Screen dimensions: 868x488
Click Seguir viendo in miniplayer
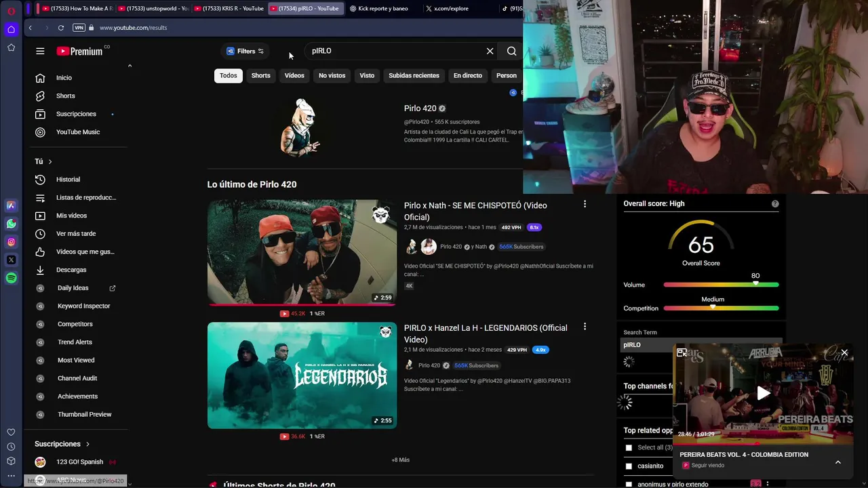[x=707, y=466]
